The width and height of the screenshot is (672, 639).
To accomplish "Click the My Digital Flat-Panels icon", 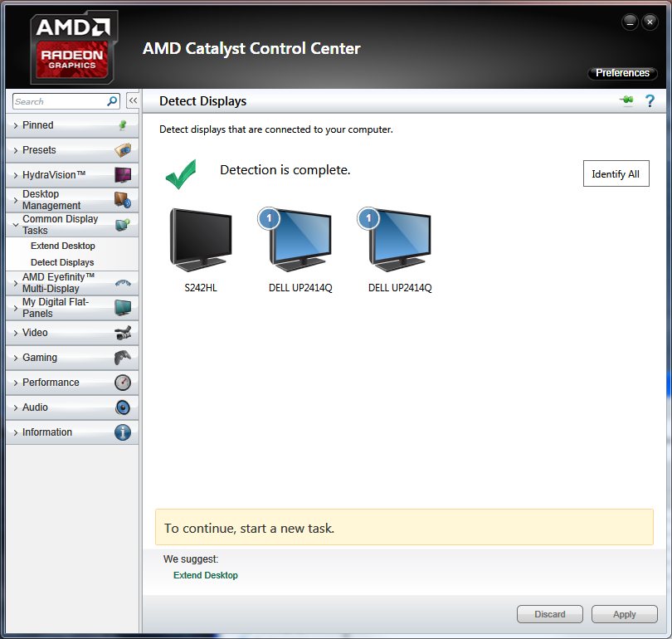I will [123, 308].
